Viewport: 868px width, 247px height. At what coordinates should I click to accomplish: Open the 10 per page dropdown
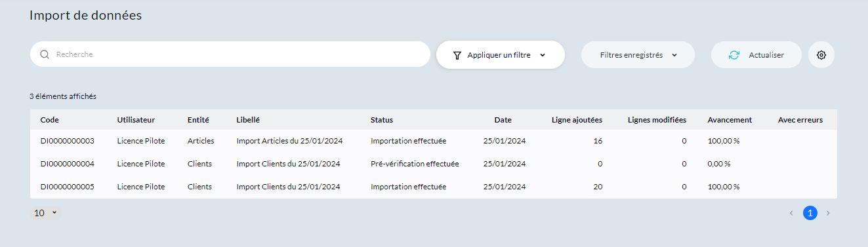[45, 213]
